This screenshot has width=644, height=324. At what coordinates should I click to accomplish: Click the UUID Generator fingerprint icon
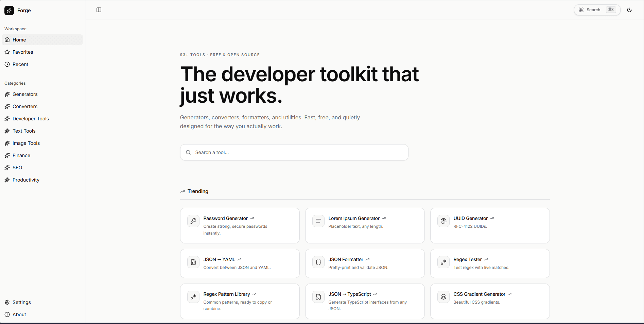pos(443,221)
